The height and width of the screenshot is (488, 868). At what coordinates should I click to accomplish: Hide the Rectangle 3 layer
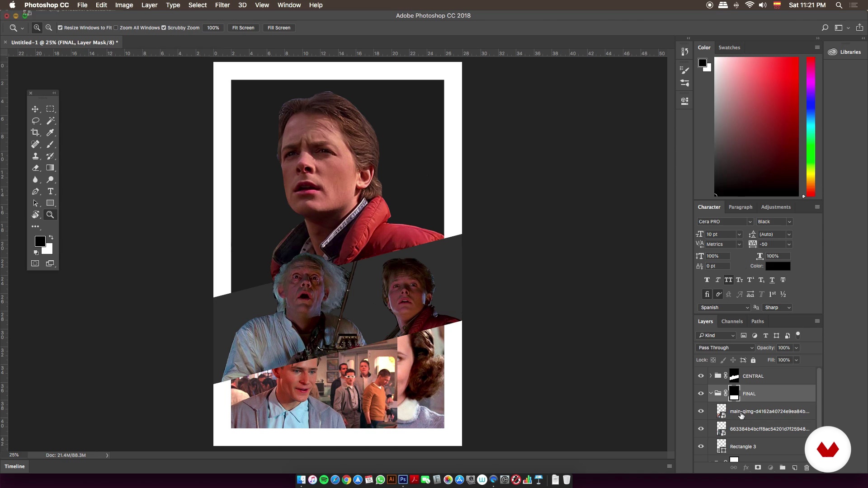[x=701, y=446]
